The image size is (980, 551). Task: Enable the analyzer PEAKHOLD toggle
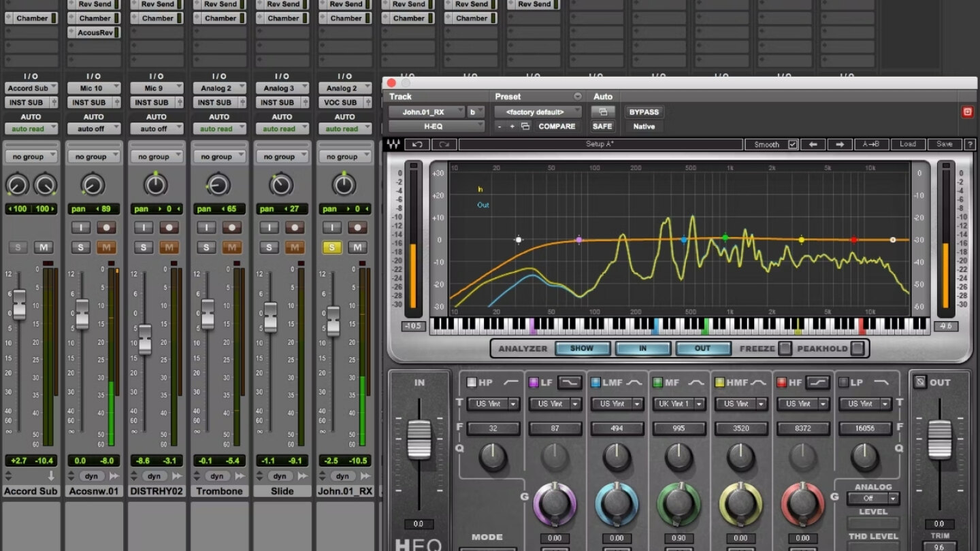(x=857, y=348)
